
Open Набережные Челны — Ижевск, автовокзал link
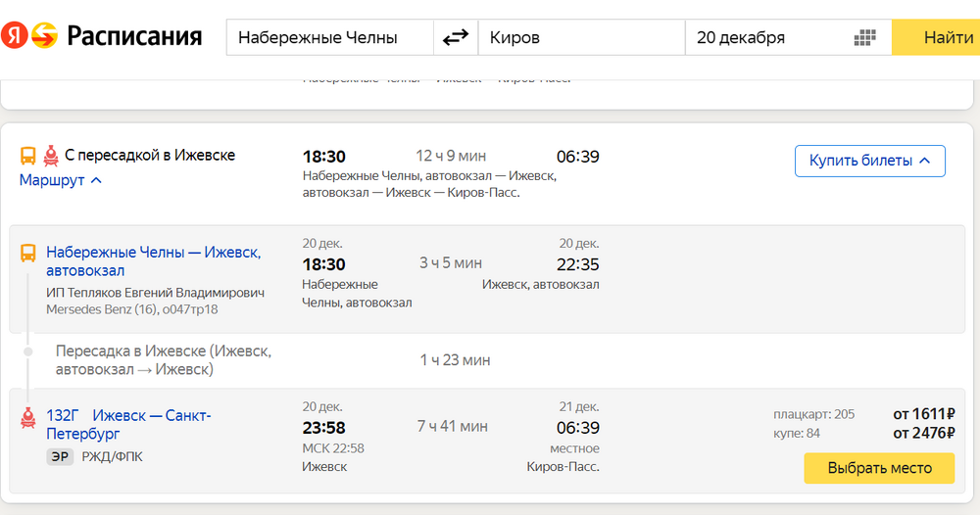(153, 261)
